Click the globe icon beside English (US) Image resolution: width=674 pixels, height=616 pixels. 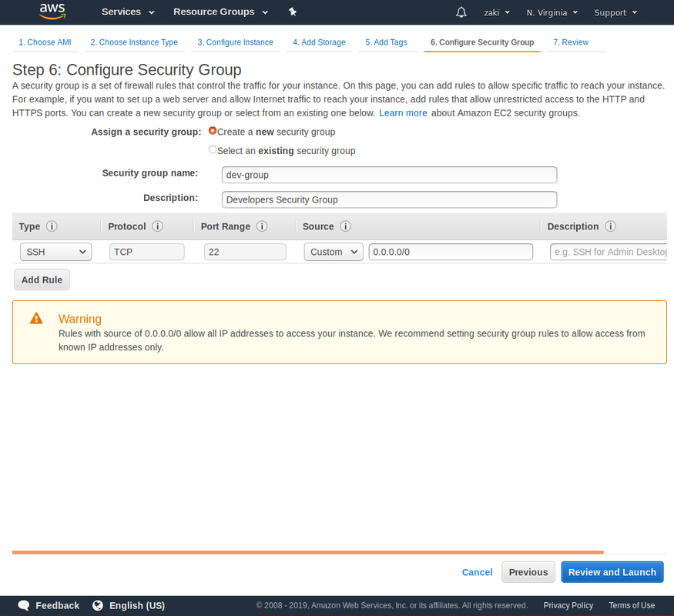pos(96,605)
